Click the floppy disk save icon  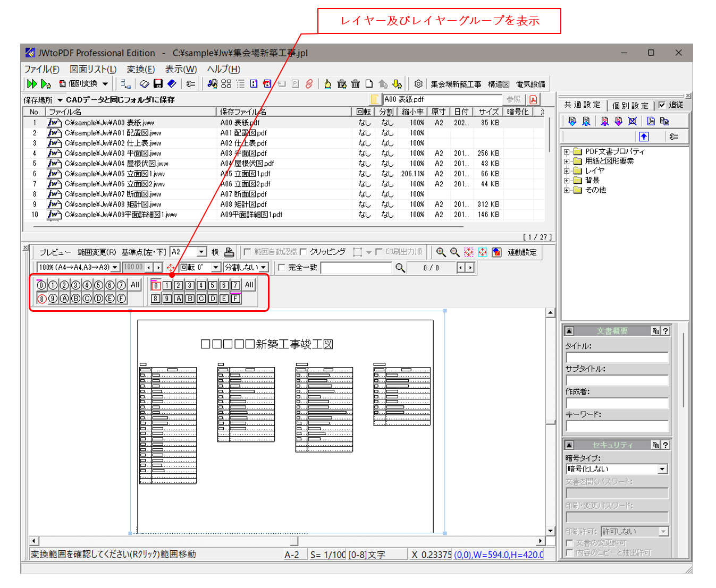tap(158, 84)
